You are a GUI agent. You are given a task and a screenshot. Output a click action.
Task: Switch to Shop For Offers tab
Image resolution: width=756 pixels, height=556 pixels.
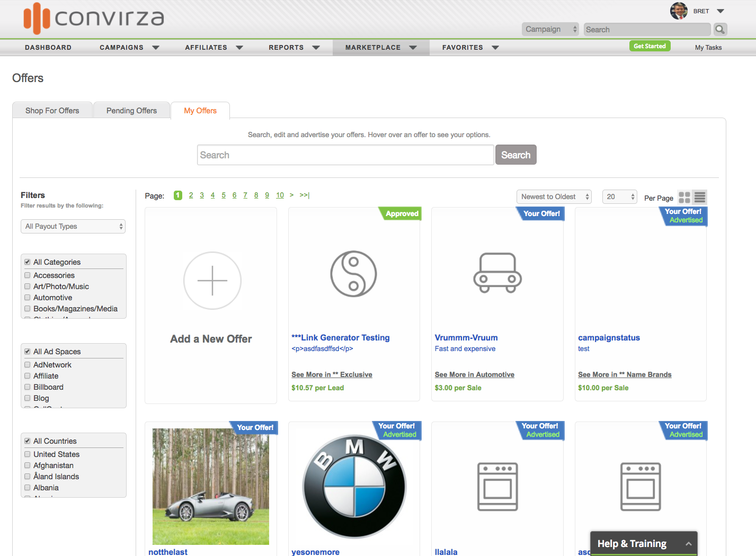[52, 111]
